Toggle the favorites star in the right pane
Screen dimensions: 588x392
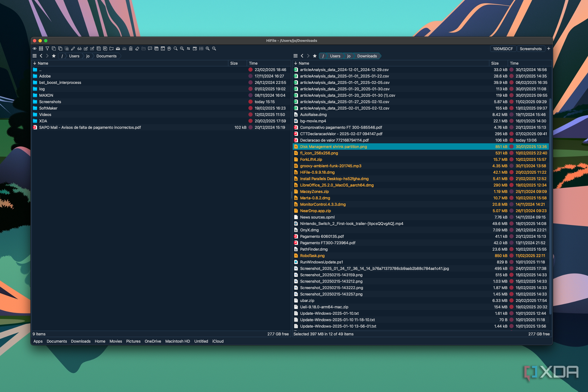click(x=314, y=56)
